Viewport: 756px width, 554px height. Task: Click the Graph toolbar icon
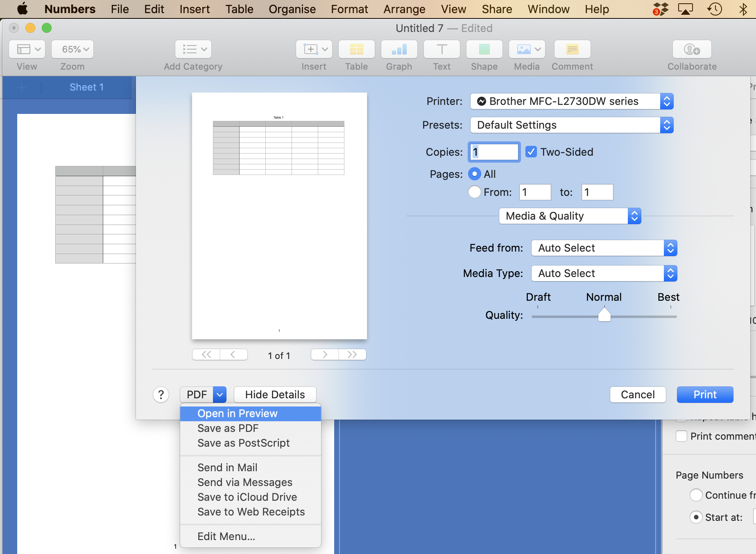click(399, 49)
